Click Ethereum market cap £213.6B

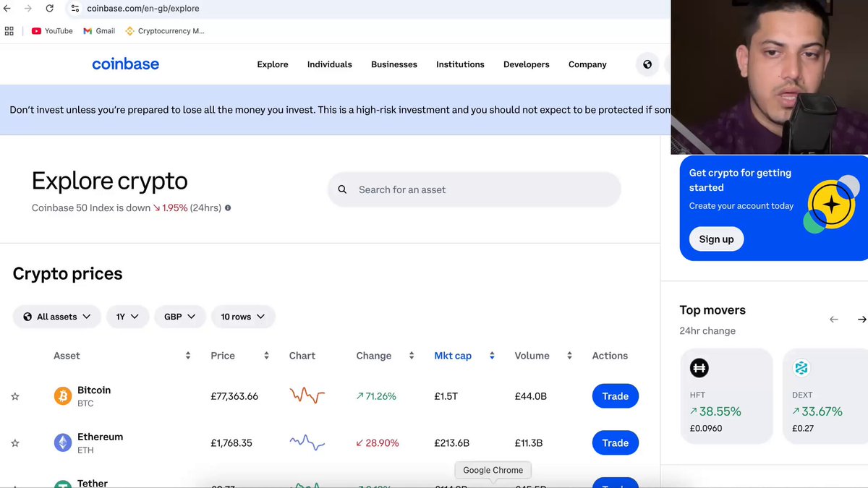[x=452, y=442]
